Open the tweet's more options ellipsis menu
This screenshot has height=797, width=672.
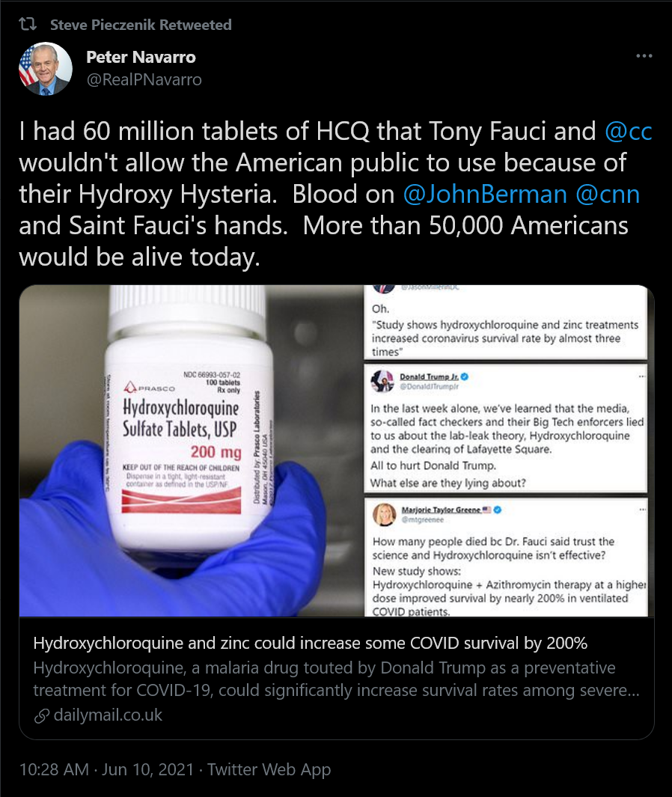644,57
